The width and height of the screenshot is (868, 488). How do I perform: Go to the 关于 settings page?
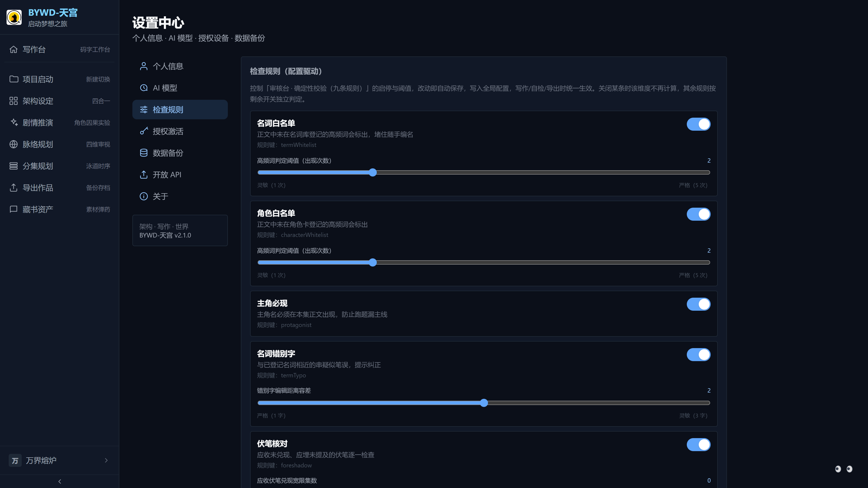[x=180, y=196]
